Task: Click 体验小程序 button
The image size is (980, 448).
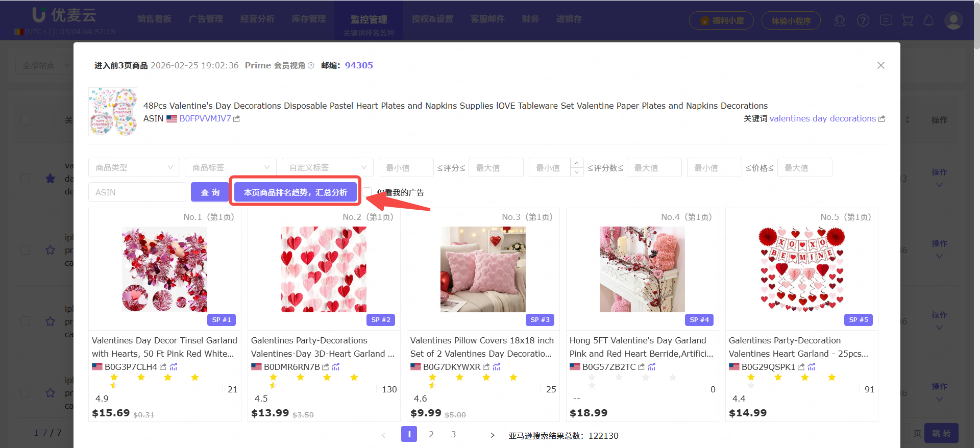Action: tap(791, 20)
